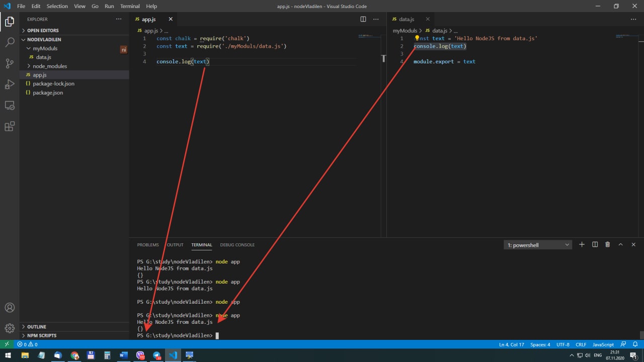Open Explorer panel more actions ellipsis
This screenshot has height=362, width=644.
(x=119, y=19)
